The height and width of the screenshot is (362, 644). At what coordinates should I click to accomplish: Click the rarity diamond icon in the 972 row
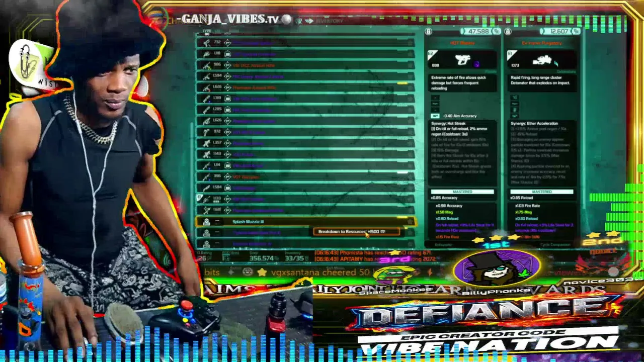coord(227,132)
